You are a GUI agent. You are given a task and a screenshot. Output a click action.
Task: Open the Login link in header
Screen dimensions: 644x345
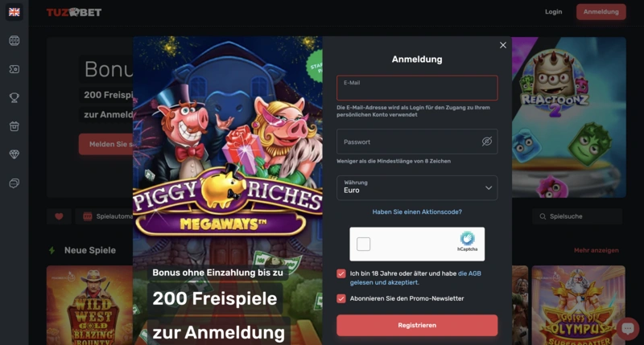(x=553, y=12)
